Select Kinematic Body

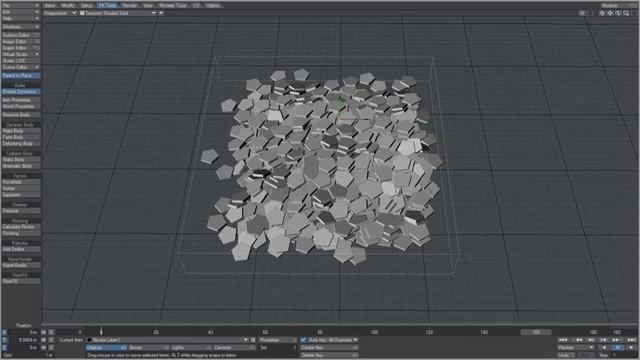(x=20, y=166)
